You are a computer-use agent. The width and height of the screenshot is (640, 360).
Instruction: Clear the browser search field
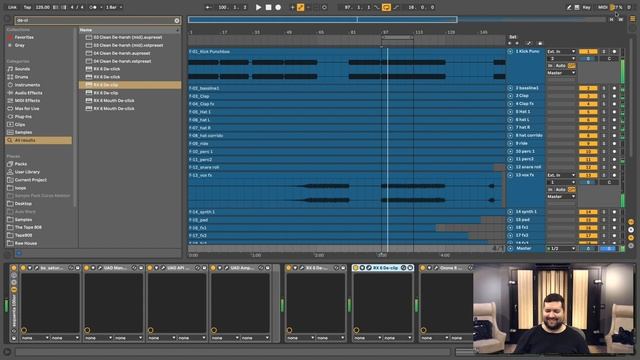click(177, 20)
